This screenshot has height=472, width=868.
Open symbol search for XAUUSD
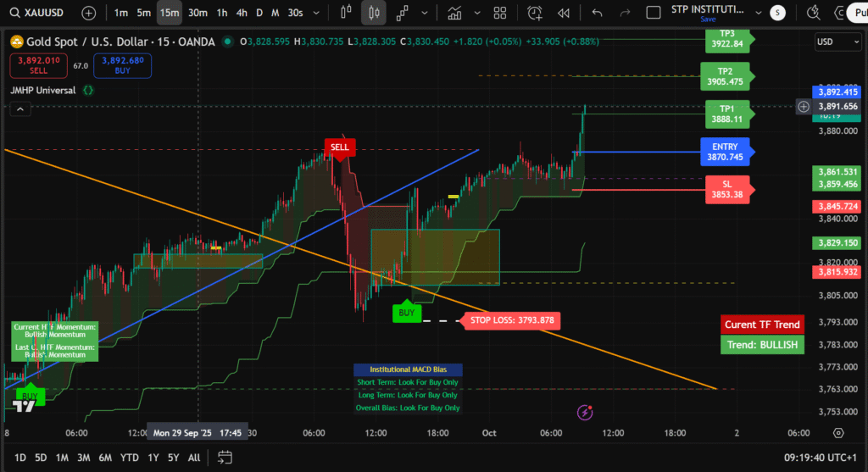point(40,13)
